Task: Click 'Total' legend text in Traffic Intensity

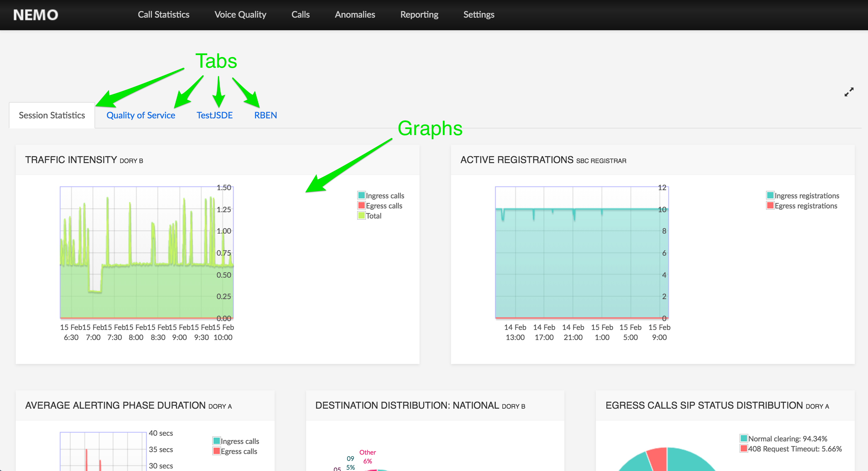Action: click(x=374, y=216)
